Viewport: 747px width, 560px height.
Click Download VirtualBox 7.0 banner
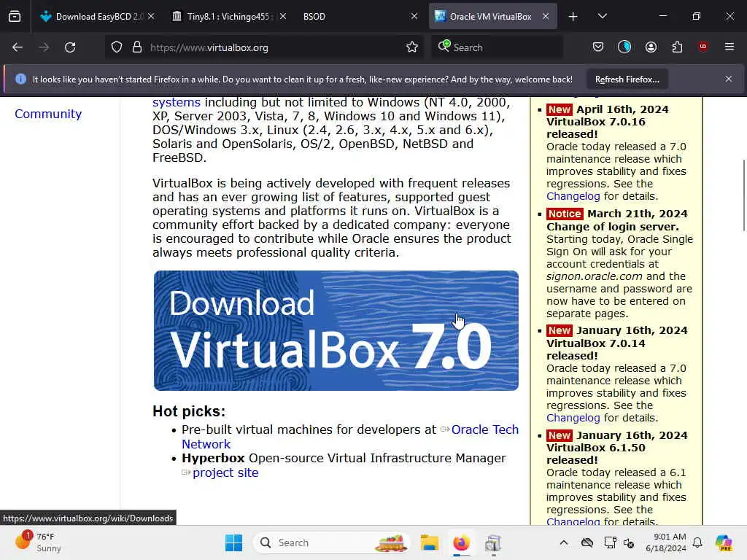click(x=336, y=330)
